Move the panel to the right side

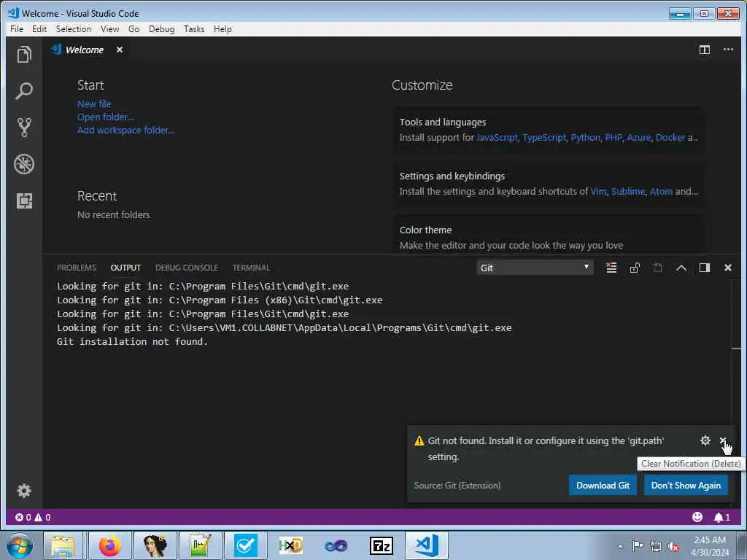point(704,268)
